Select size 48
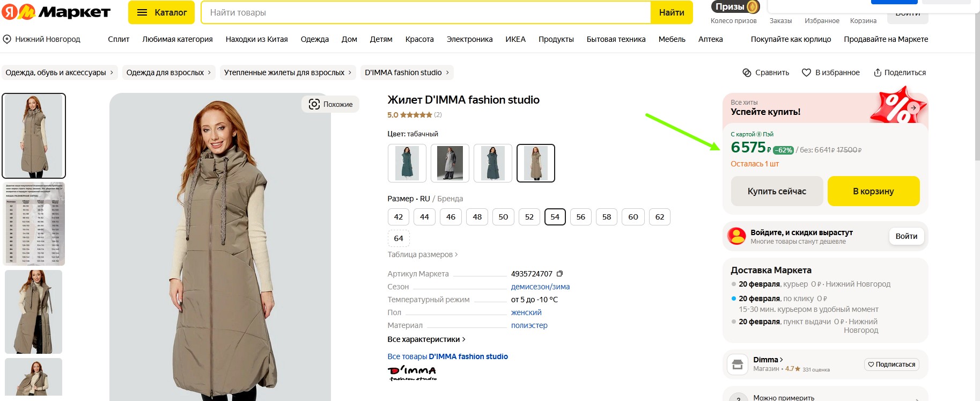 click(477, 217)
